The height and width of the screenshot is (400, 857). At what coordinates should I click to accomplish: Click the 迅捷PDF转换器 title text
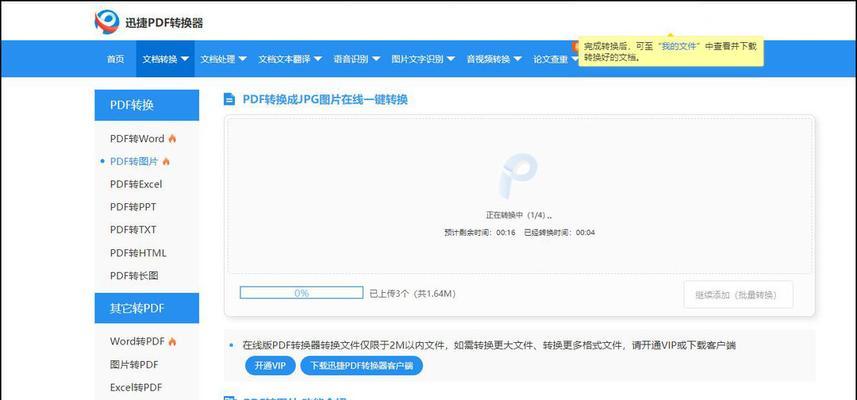(x=164, y=23)
